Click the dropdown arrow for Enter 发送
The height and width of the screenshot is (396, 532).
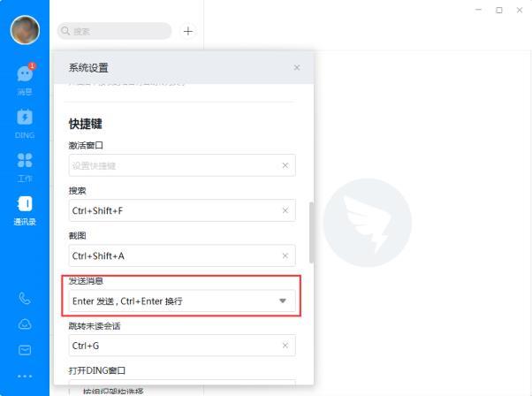click(x=282, y=301)
